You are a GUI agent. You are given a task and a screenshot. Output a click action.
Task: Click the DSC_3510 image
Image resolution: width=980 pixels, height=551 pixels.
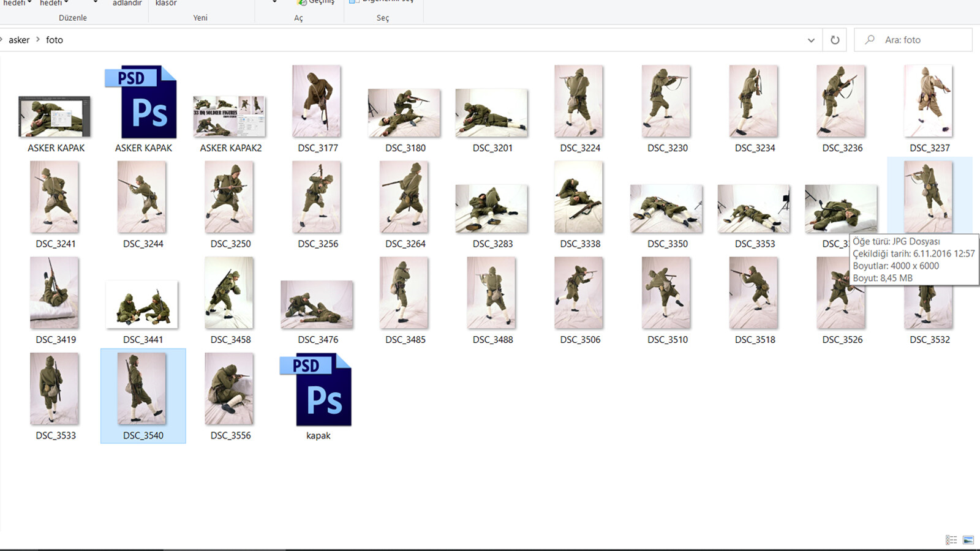point(666,293)
